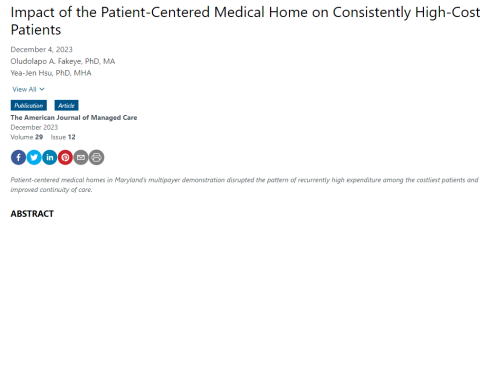Pin the article on Pinterest
Image resolution: width=480 pixels, height=380 pixels.
tap(65, 157)
